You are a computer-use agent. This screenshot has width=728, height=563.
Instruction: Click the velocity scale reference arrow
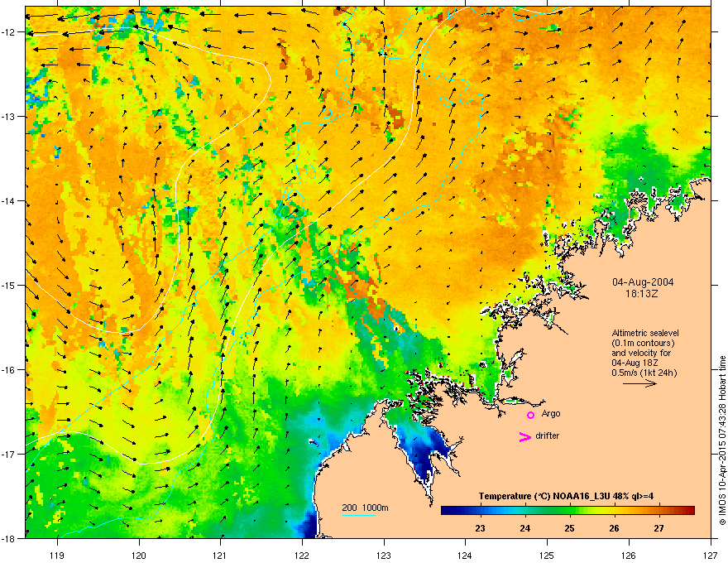[639, 383]
